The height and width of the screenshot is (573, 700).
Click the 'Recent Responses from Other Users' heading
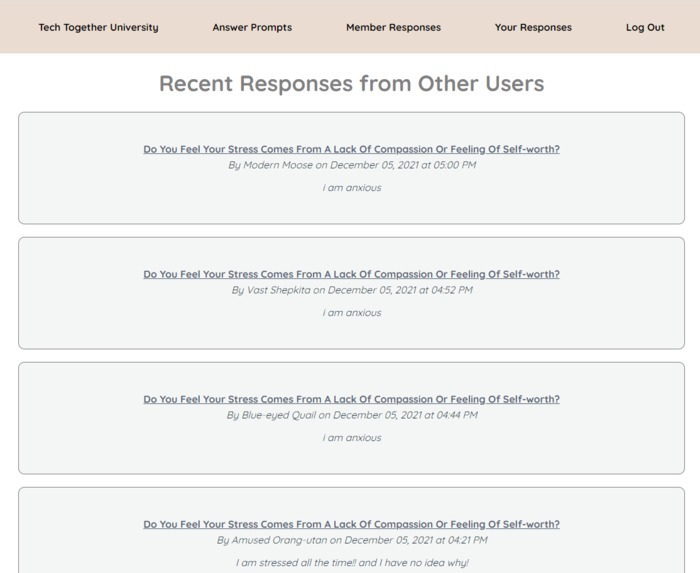352,83
